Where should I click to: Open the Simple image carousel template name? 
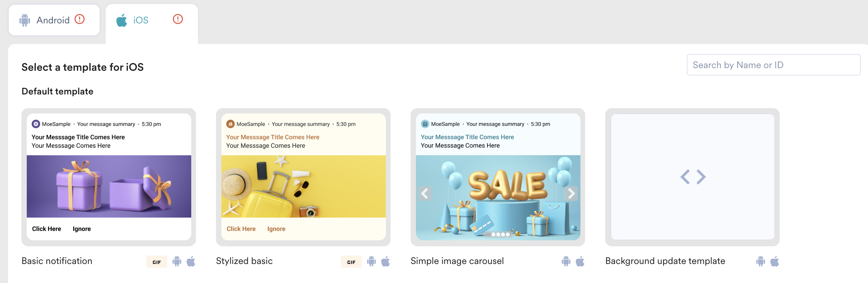pos(457,261)
